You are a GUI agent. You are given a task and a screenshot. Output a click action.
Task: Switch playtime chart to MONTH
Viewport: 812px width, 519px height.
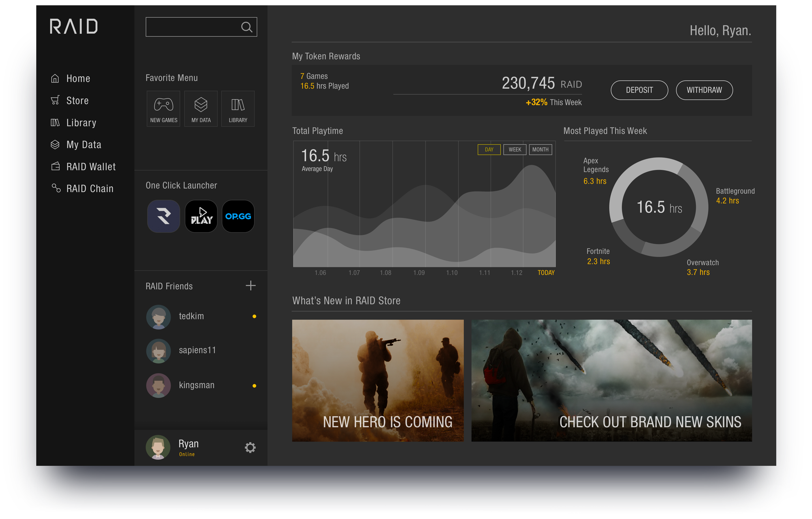(x=540, y=149)
